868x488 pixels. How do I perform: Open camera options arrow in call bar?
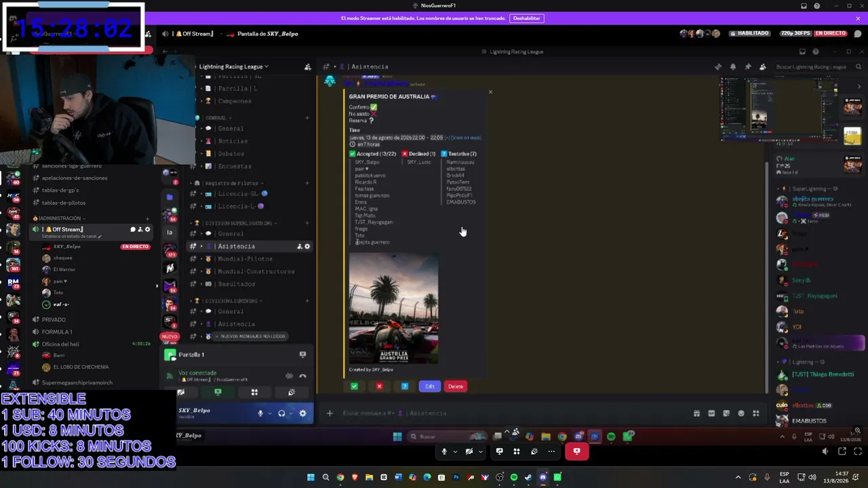480,451
